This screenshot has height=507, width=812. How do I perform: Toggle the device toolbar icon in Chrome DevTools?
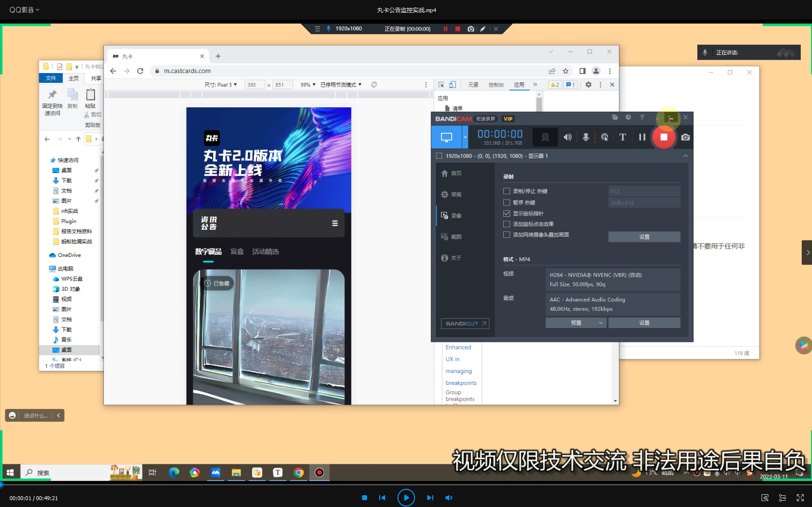point(452,85)
